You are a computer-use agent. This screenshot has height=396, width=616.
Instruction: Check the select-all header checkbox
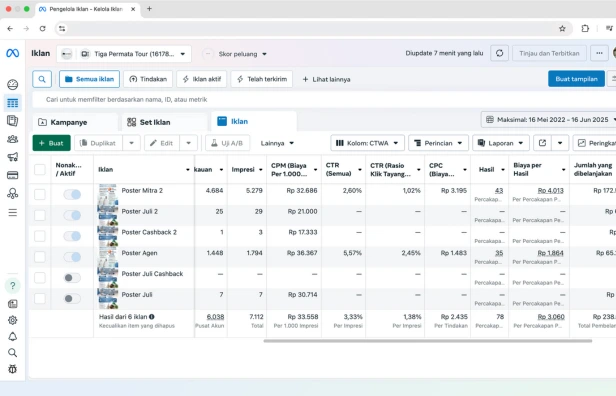[x=40, y=169]
